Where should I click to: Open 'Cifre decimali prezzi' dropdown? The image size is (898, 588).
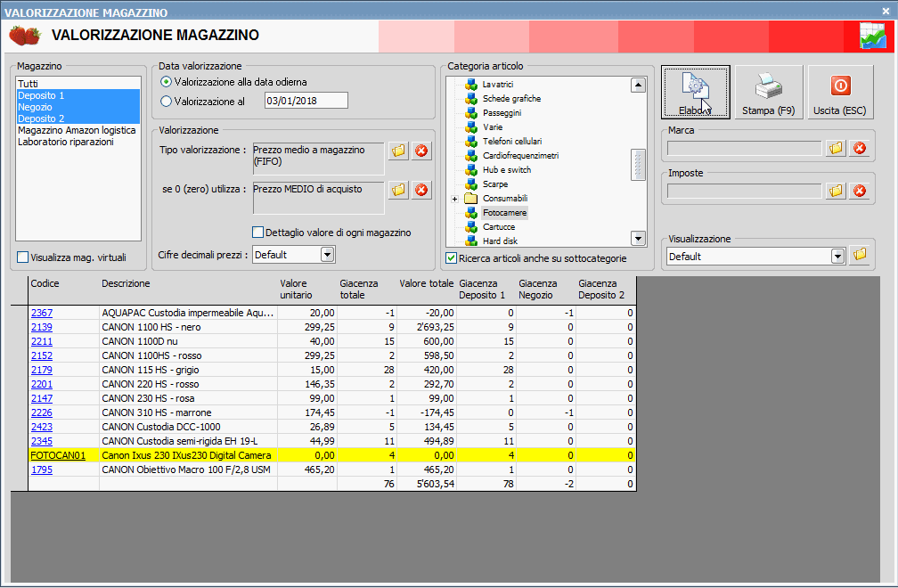click(x=327, y=254)
